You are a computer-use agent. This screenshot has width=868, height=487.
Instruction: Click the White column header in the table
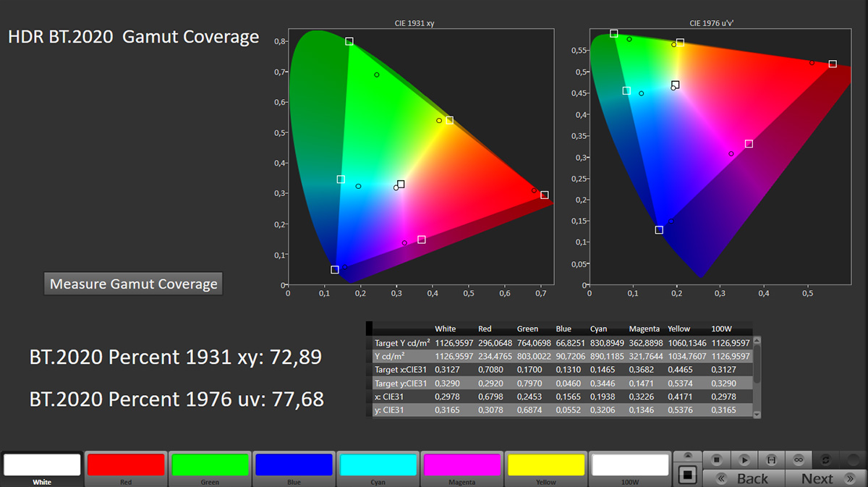click(446, 329)
